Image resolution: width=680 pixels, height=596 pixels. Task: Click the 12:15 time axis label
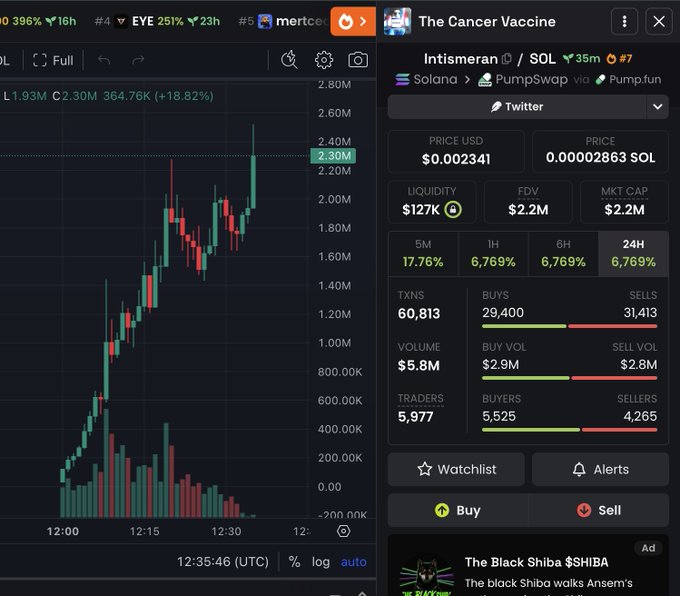144,531
